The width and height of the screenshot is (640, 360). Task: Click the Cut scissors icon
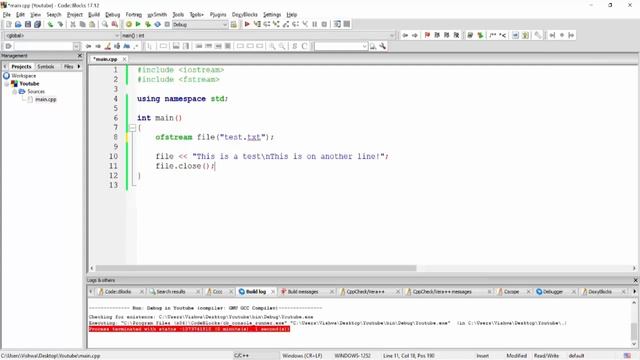pyautogui.click(x=73, y=24)
